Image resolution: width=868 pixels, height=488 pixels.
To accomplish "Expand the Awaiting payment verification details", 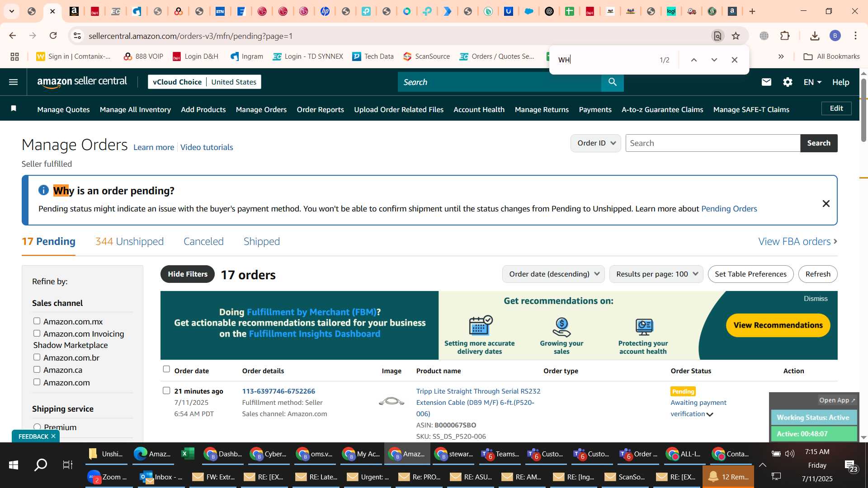I will tap(710, 414).
